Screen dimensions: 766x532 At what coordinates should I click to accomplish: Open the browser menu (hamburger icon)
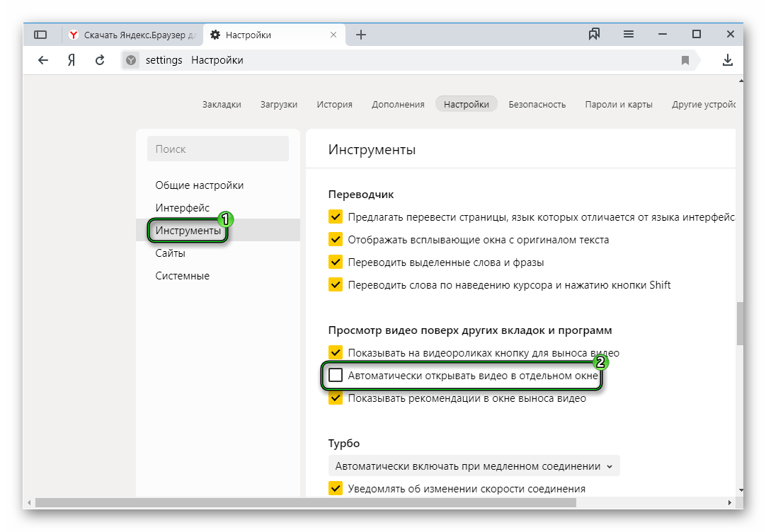click(628, 33)
